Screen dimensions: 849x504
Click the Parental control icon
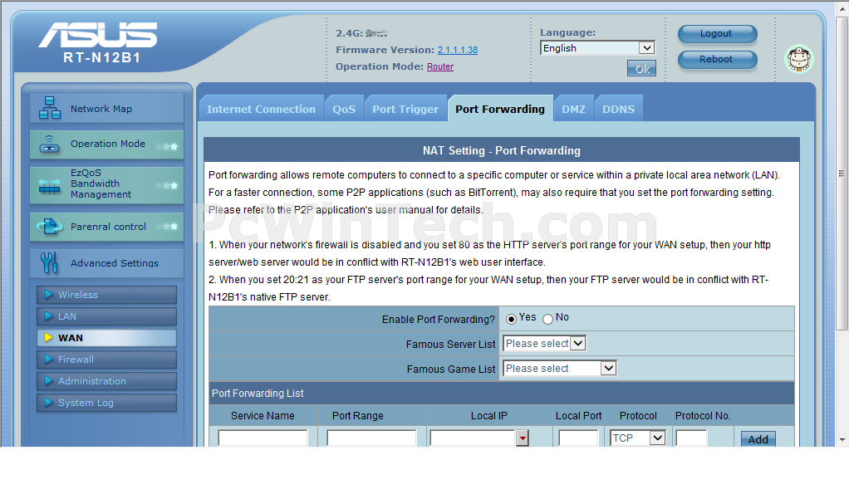pos(49,227)
